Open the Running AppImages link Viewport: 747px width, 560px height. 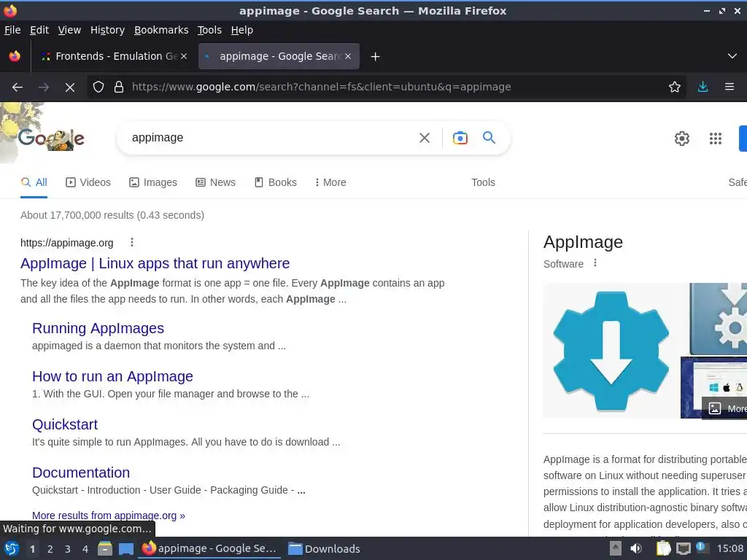(98, 328)
